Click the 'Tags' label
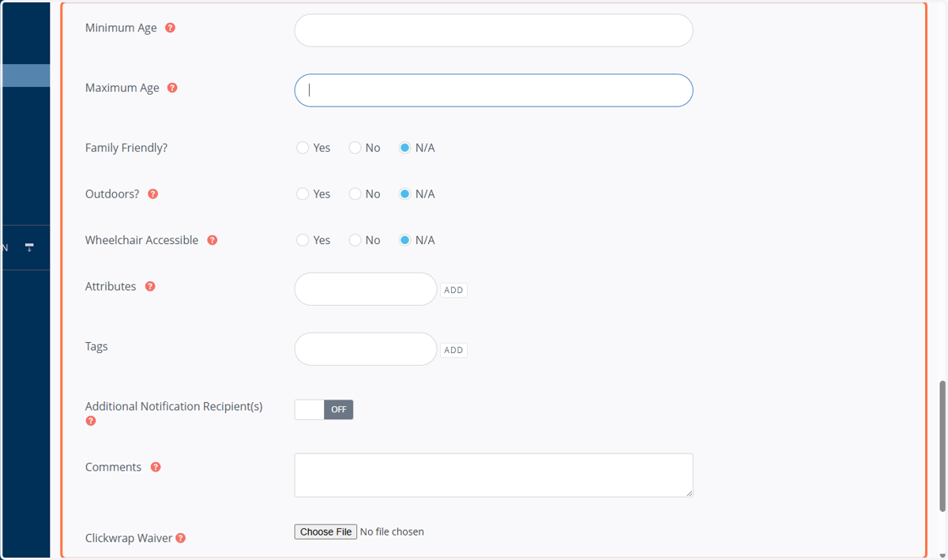This screenshot has width=948, height=560. [x=96, y=346]
